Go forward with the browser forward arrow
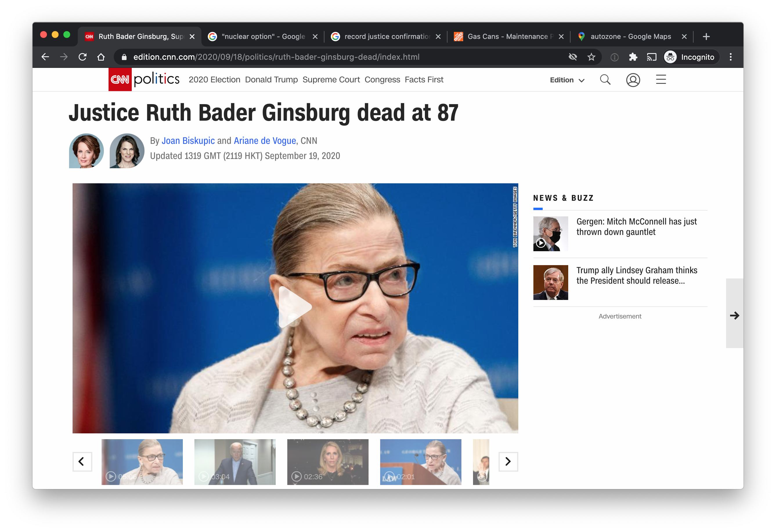This screenshot has height=532, width=776. click(64, 57)
